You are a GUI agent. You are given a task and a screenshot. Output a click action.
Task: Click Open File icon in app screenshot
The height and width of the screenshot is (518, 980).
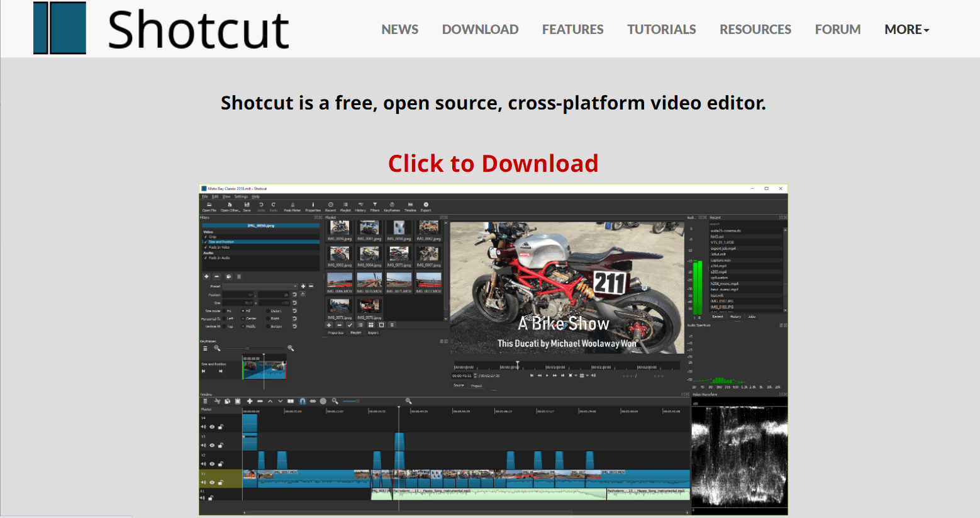(x=209, y=206)
